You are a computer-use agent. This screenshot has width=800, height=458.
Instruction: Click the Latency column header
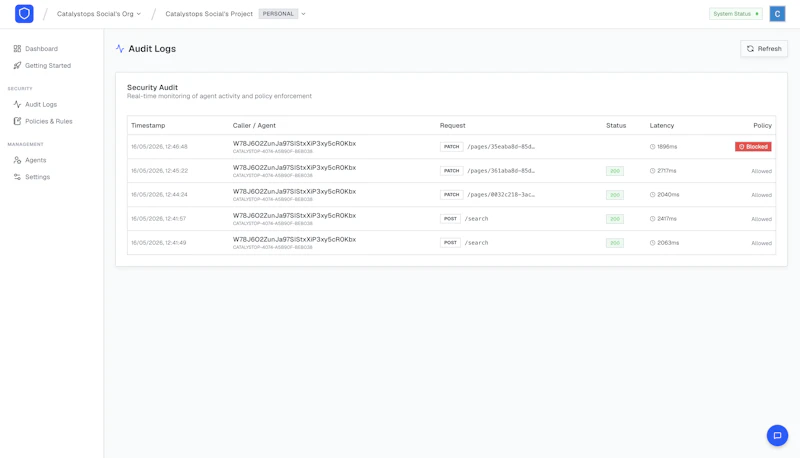(662, 125)
